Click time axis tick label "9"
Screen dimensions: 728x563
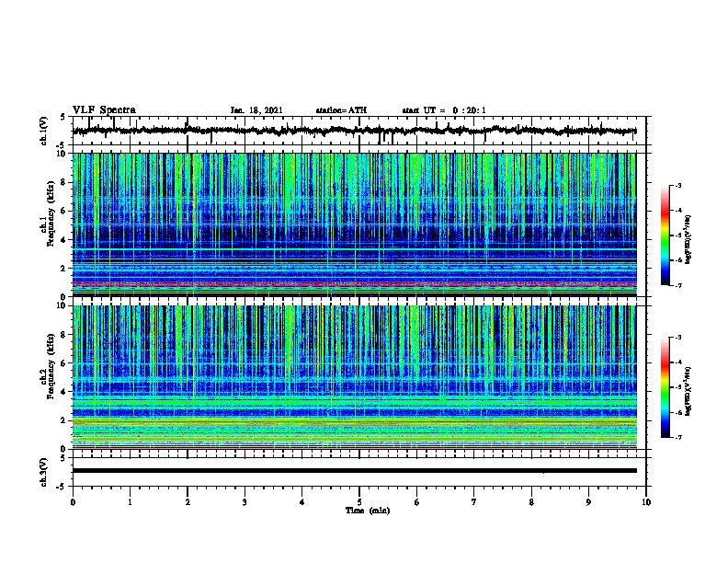[x=588, y=502]
